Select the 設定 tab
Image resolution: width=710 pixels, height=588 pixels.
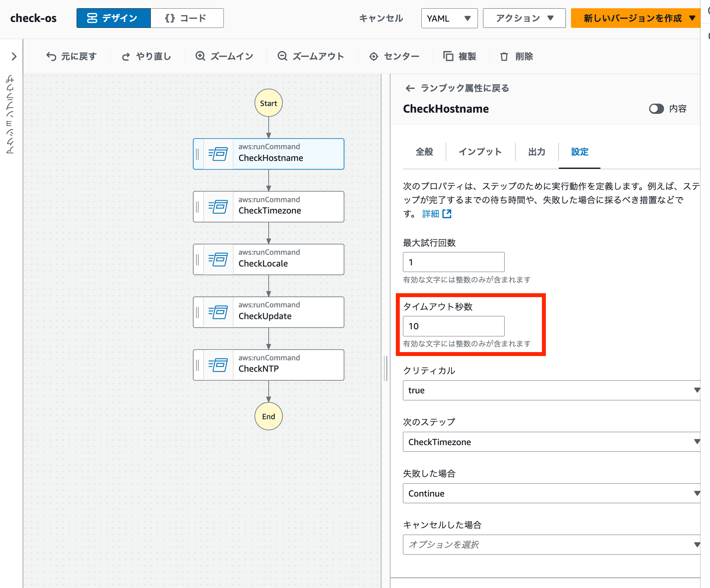click(x=580, y=152)
